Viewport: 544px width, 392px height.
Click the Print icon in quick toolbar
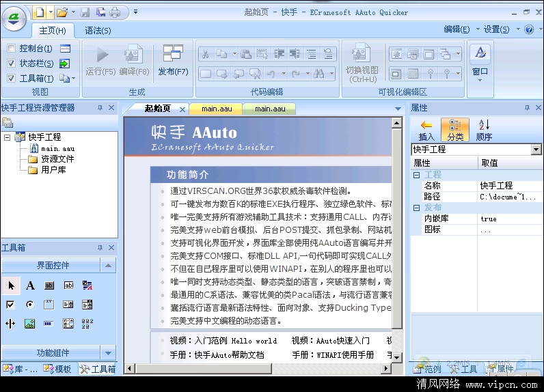click(x=115, y=13)
